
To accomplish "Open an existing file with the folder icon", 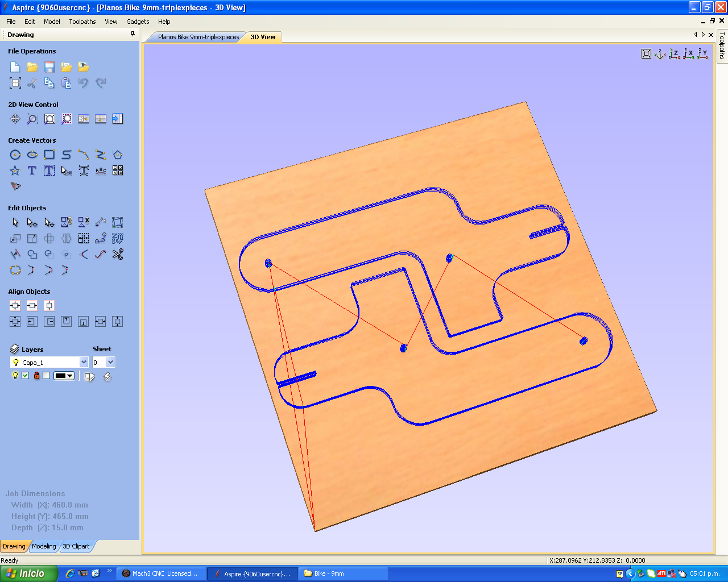I will 32,67.
